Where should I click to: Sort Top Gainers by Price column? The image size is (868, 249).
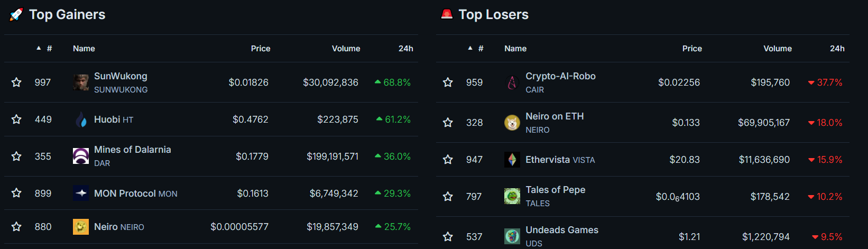tap(260, 49)
